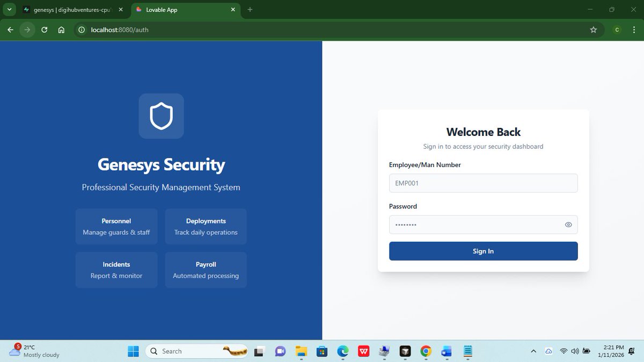
Task: Open the OneDrive cloud tray icon
Action: coord(549,351)
